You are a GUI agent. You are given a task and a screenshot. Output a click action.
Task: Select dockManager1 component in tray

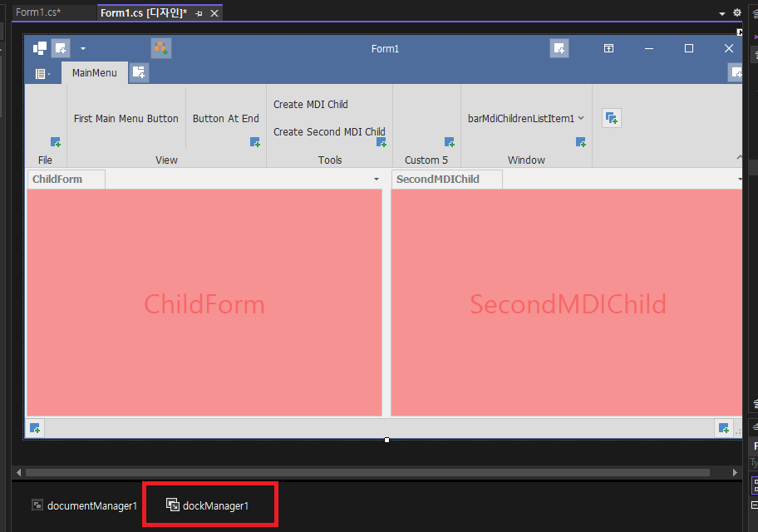coord(208,506)
